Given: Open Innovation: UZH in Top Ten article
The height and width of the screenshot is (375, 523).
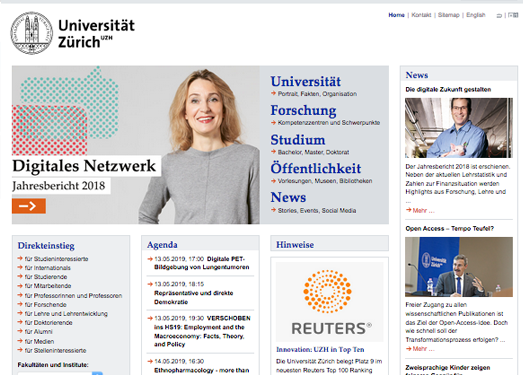Looking at the screenshot, I should [x=320, y=350].
